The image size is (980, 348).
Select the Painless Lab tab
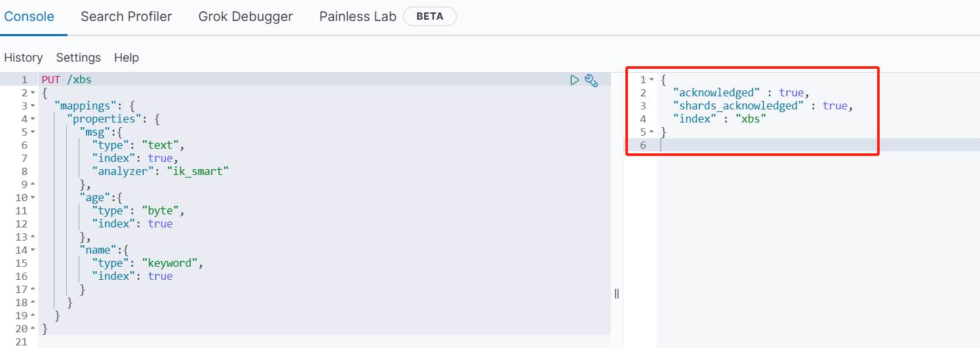358,17
